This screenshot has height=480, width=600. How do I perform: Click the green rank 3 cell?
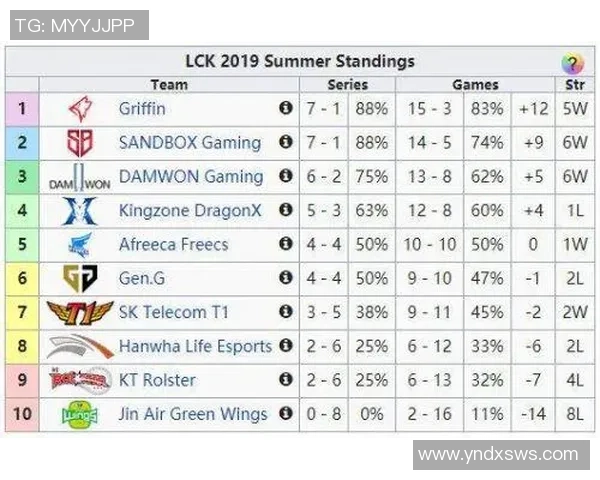tap(22, 177)
